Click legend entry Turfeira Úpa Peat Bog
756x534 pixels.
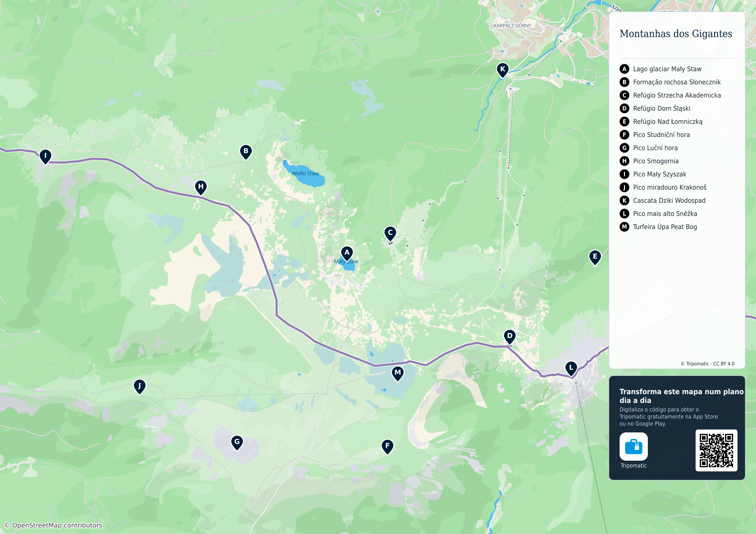(x=658, y=227)
